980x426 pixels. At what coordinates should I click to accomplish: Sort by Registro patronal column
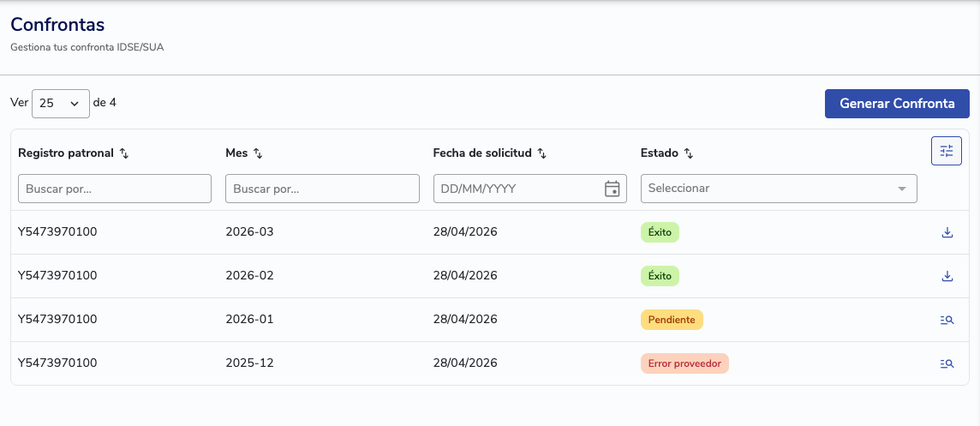tap(124, 153)
